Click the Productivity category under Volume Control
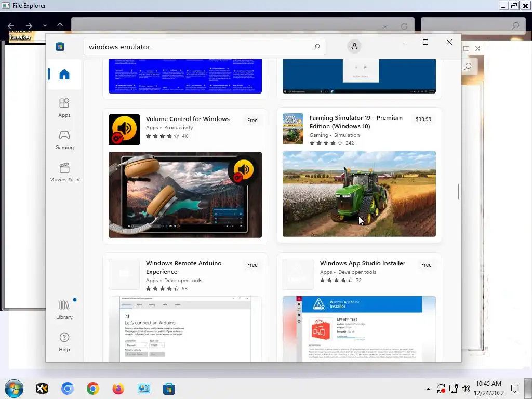The image size is (532, 399). pyautogui.click(x=179, y=128)
